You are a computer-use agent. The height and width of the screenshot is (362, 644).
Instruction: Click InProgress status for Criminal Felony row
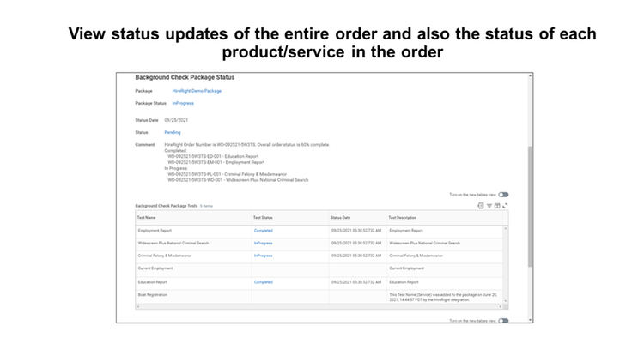coord(263,256)
